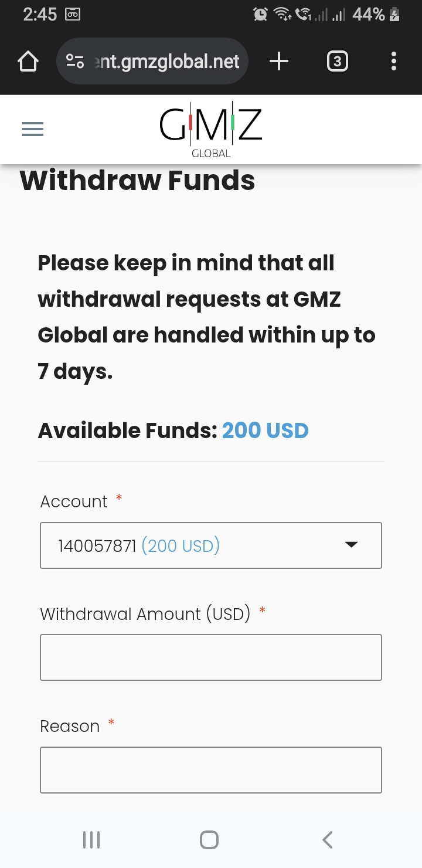
Task: Open the hamburger navigation menu
Action: (33, 129)
